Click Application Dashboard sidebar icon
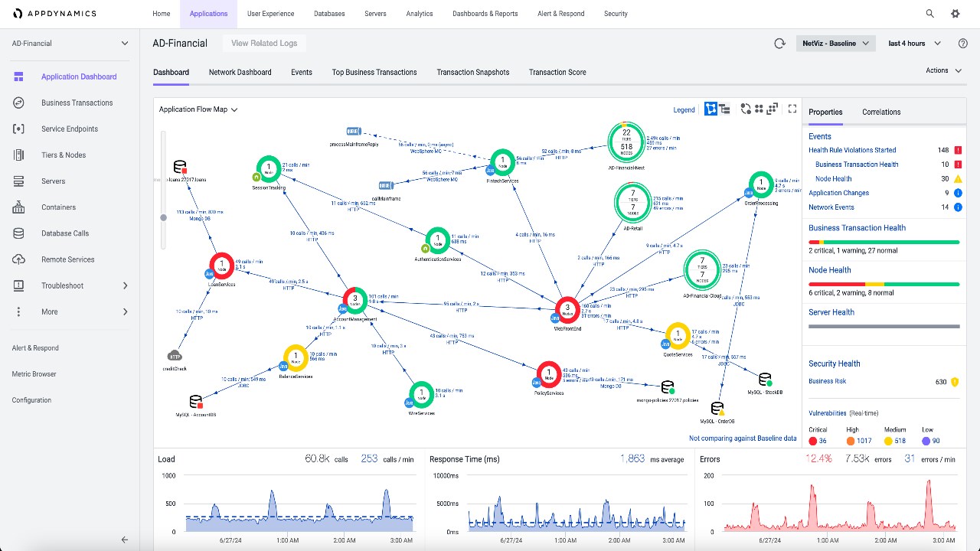980x551 pixels. 19,77
